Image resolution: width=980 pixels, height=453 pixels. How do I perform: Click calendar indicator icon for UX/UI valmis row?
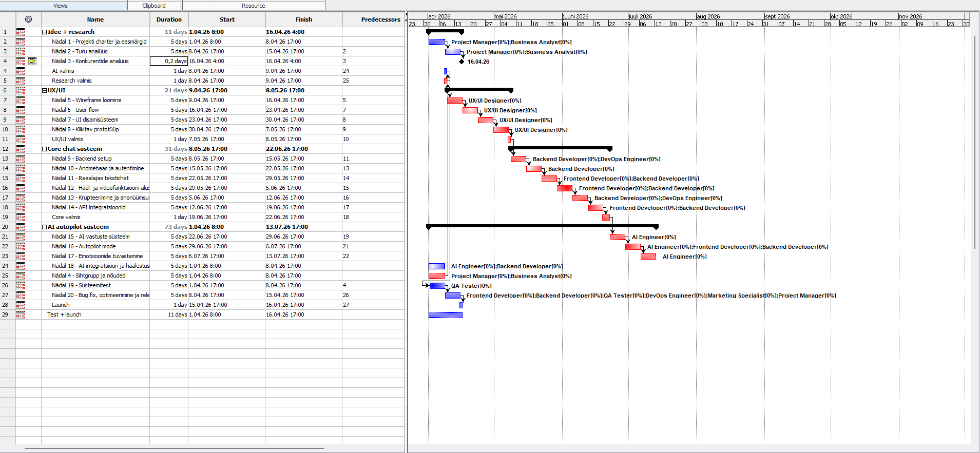(x=21, y=139)
